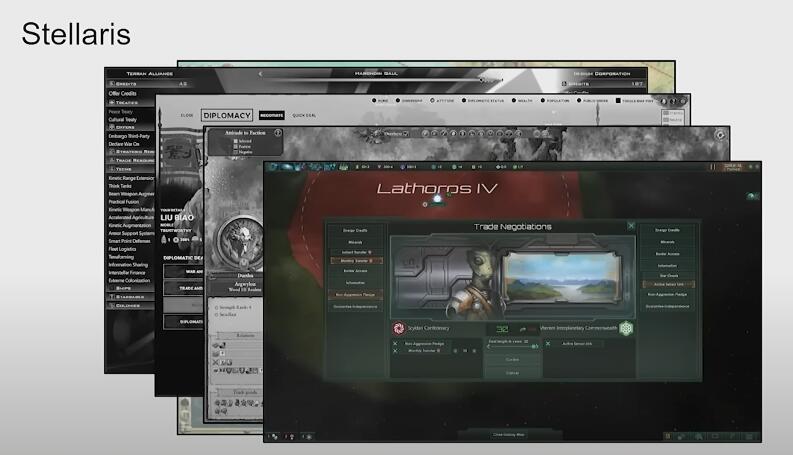
Task: Pause the game via top-bar pause icon
Action: point(713,166)
